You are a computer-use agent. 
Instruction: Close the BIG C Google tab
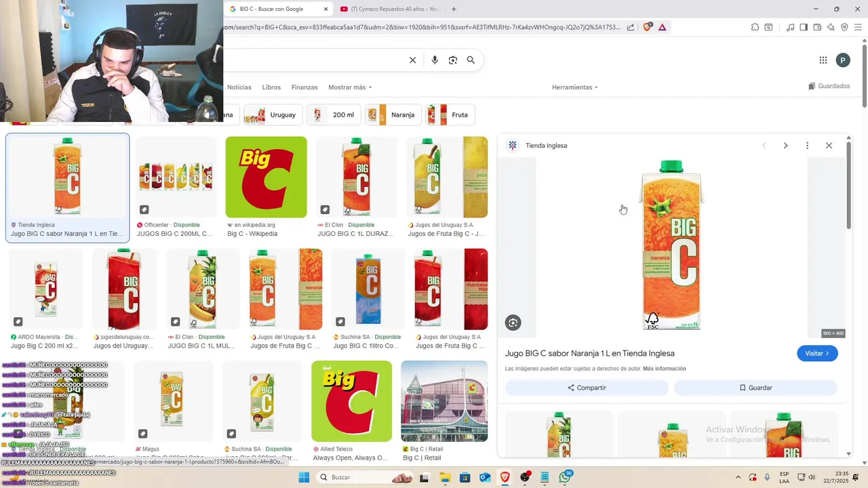click(x=325, y=9)
